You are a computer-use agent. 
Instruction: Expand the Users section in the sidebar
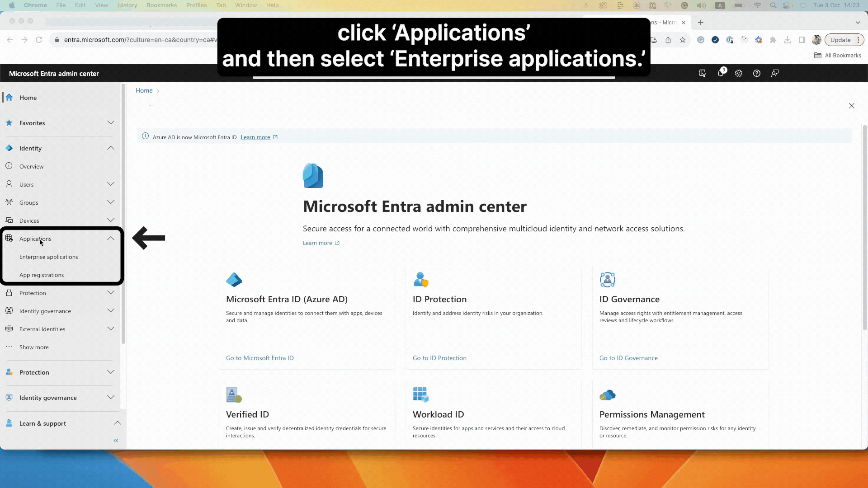point(111,184)
